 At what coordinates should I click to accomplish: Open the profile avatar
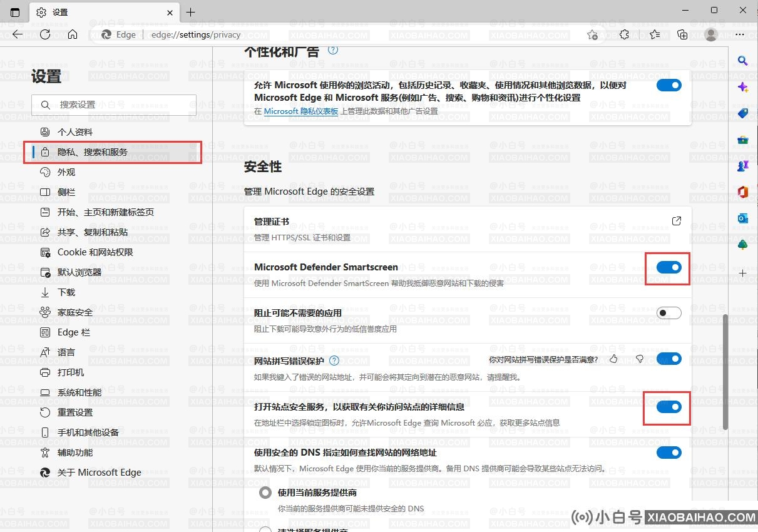(x=710, y=34)
